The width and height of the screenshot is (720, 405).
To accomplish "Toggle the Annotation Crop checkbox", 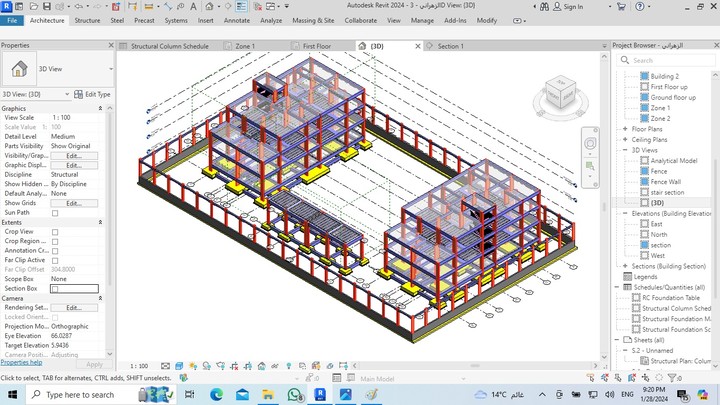I will point(55,251).
